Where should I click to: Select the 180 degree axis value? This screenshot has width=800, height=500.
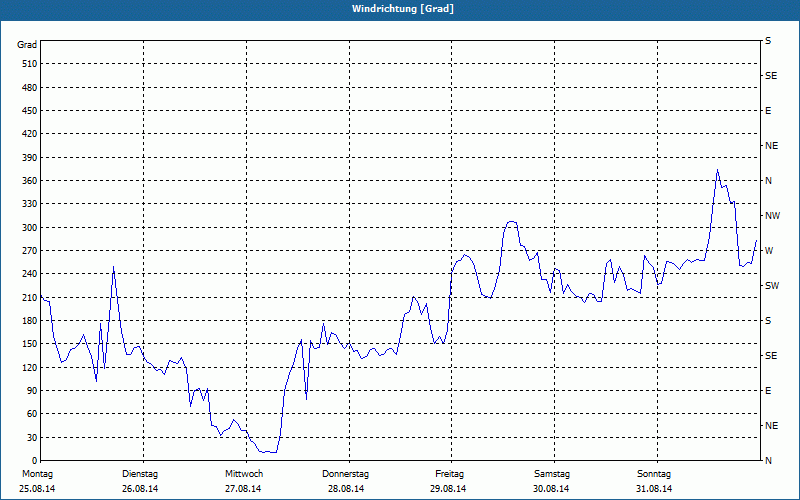click(30, 321)
